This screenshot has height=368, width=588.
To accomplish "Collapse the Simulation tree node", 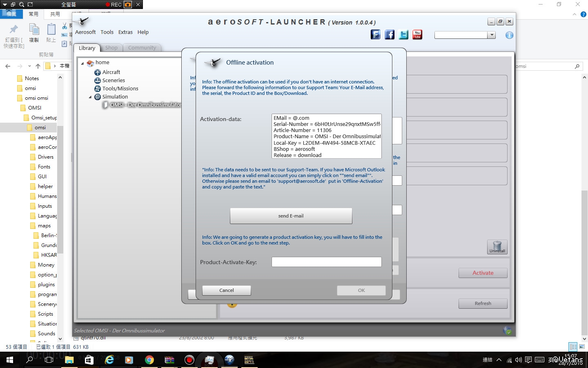I will [x=90, y=97].
